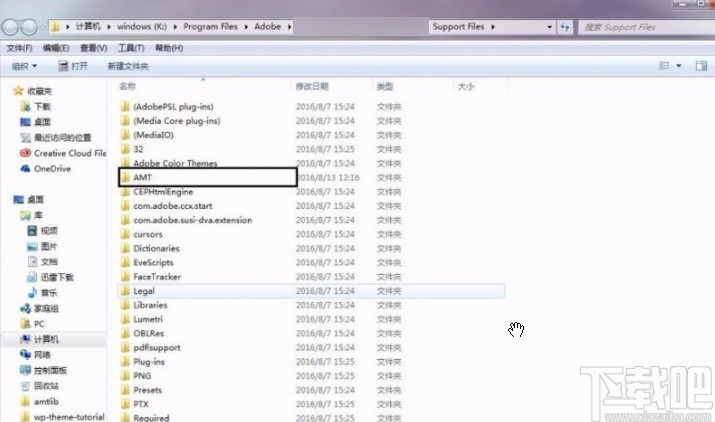Click the (MediaIO) folder icon
Screen dimensions: 715x422
[x=125, y=135]
